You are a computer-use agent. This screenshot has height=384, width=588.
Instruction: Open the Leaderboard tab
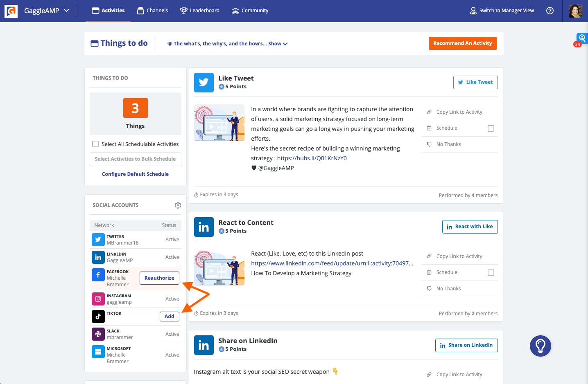tap(200, 11)
